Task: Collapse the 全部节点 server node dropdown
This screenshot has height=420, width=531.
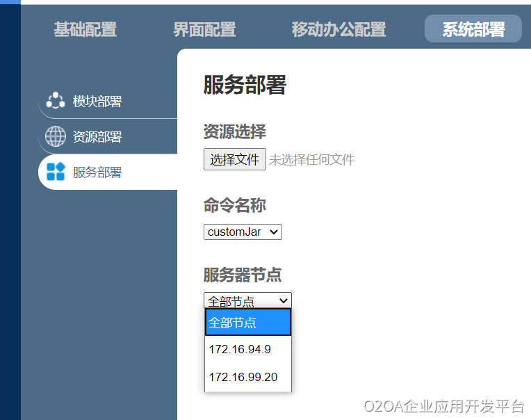Action: 247,300
